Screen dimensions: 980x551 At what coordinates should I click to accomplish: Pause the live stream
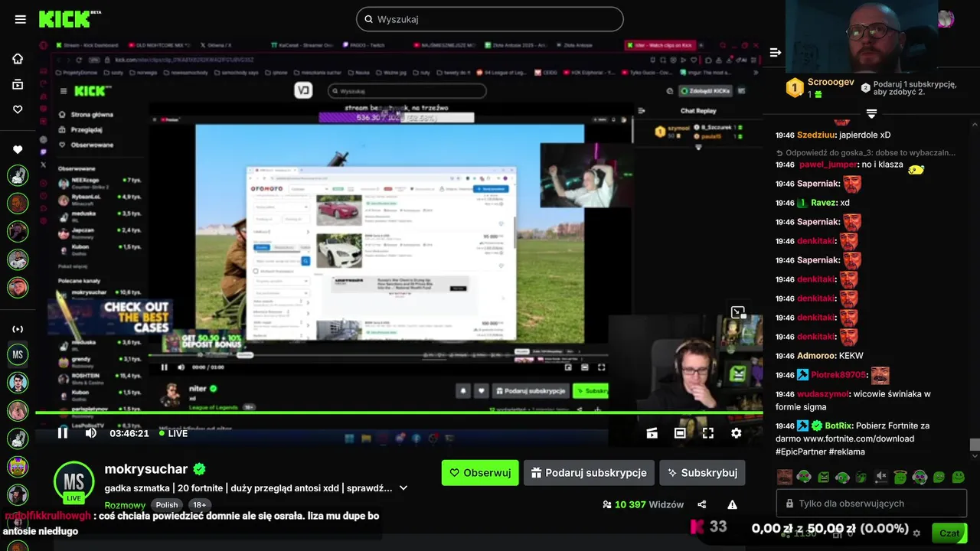63,433
